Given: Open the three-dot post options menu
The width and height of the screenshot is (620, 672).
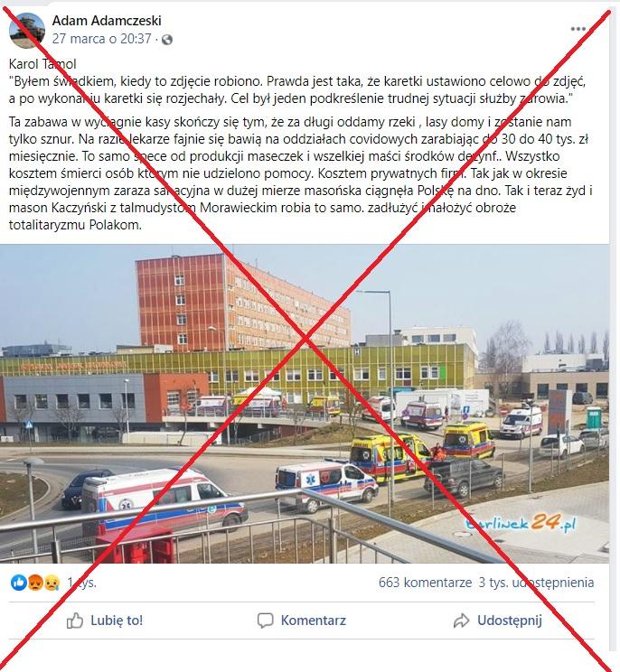Looking at the screenshot, I should click(578, 29).
